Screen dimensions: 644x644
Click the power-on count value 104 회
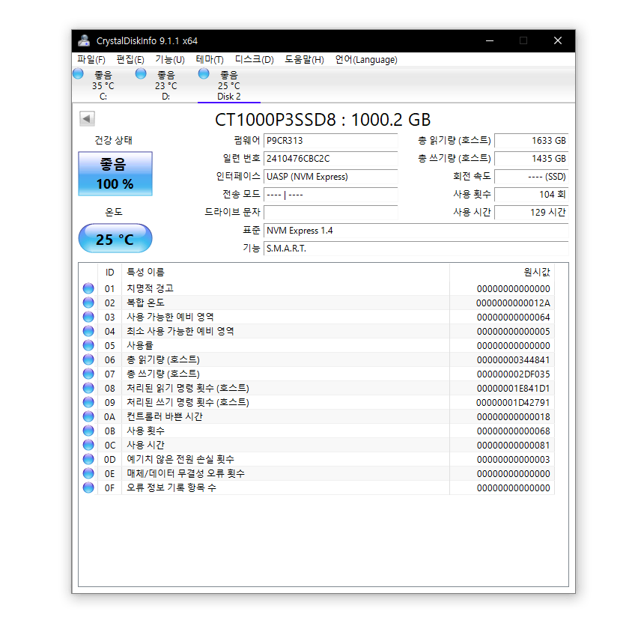click(x=532, y=195)
